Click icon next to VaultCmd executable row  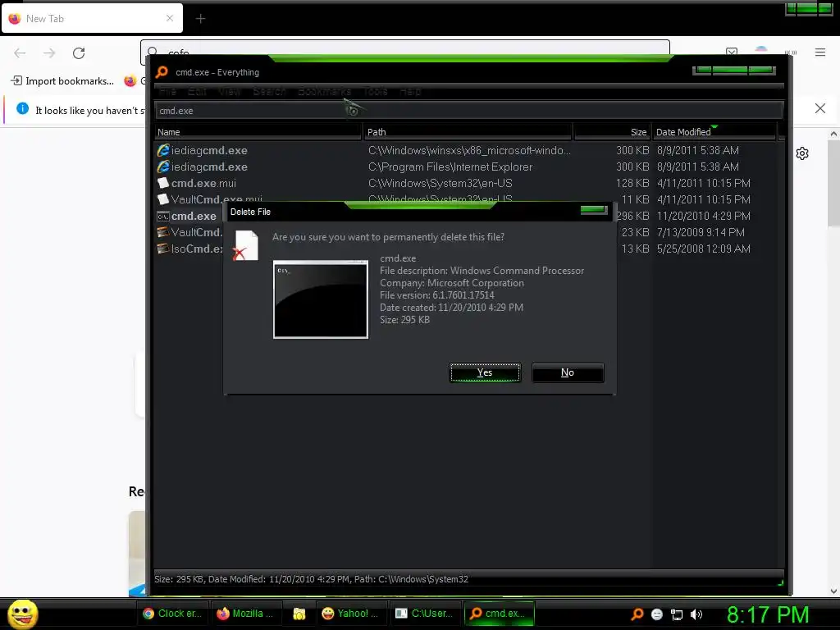163,232
